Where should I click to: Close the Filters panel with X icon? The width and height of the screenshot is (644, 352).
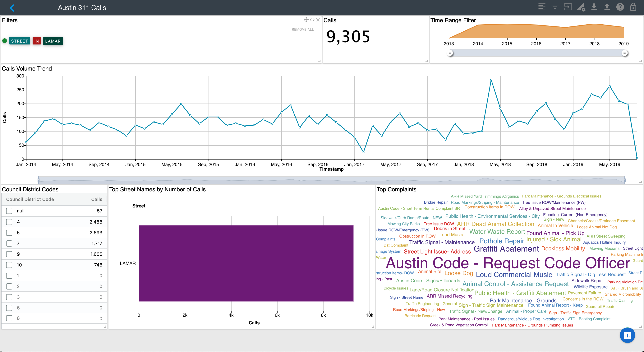click(318, 20)
